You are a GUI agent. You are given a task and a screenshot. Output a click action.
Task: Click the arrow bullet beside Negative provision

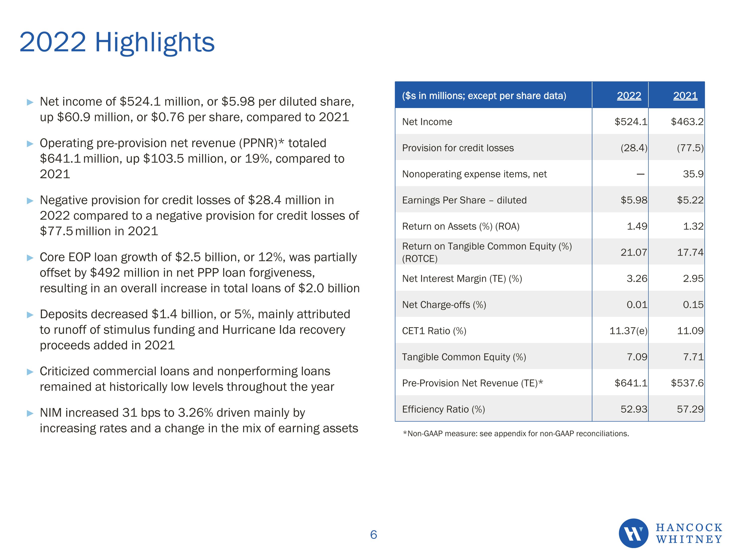tap(30, 201)
